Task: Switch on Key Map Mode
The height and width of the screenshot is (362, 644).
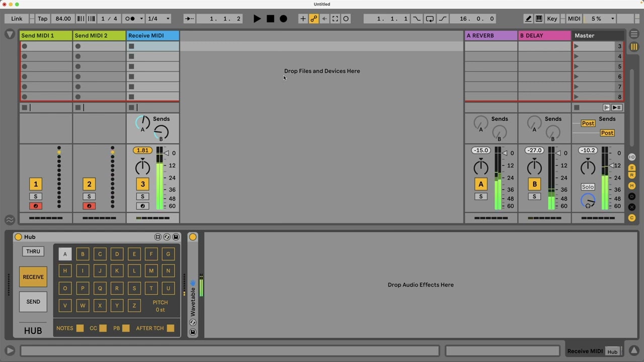Action: [552, 19]
